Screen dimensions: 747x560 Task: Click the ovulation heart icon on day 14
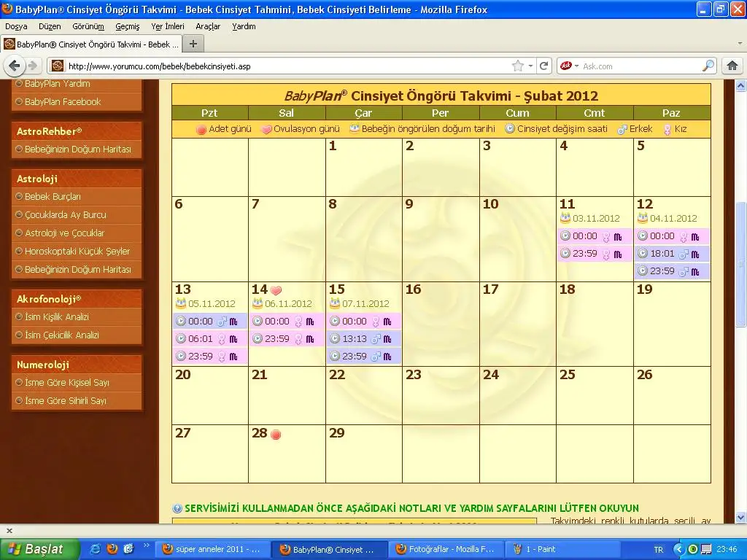coord(276,290)
